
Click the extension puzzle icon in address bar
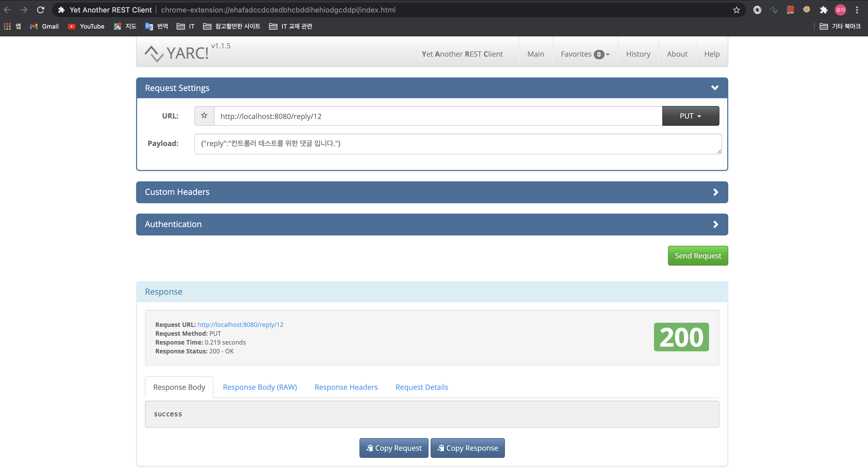61,10
